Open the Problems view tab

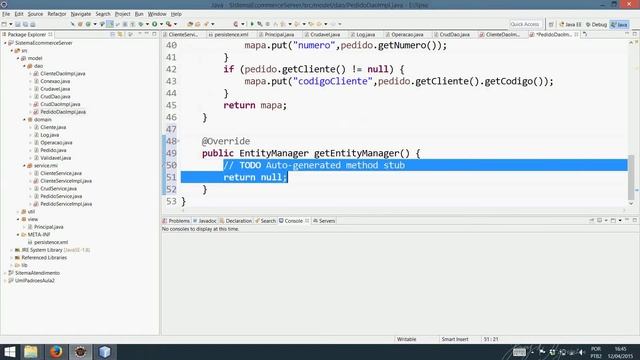point(176,221)
